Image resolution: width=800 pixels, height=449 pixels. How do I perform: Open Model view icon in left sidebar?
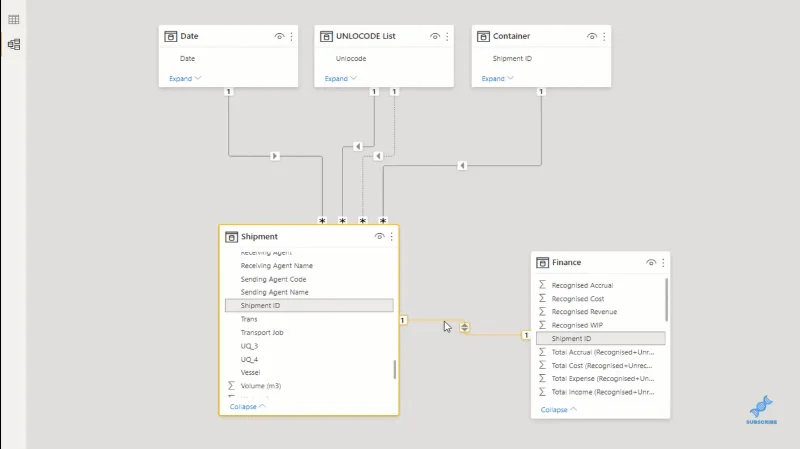pyautogui.click(x=14, y=44)
